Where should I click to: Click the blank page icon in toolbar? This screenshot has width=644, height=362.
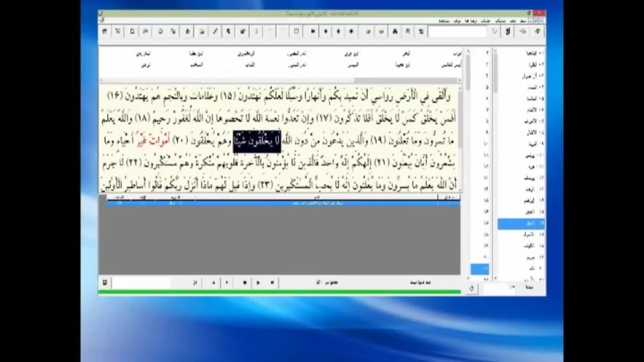pos(132,32)
